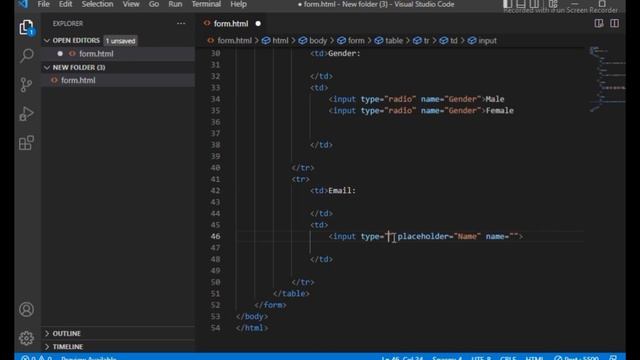Screen dimensions: 640x360
Task: Click the VS Code logo icon
Action: [x=23, y=4]
